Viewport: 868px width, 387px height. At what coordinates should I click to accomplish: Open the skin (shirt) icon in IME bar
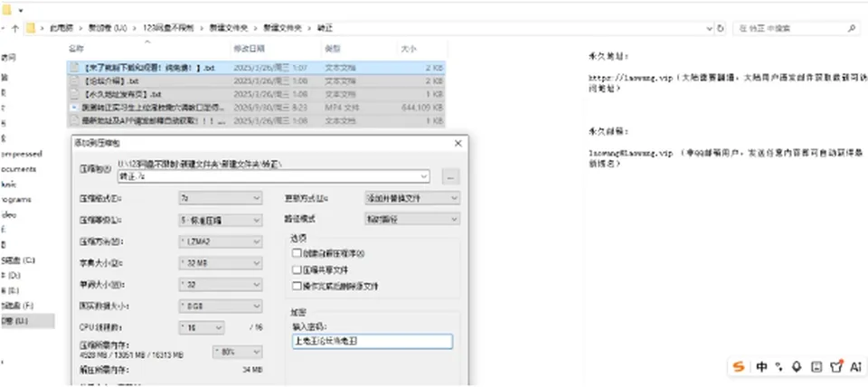(x=835, y=366)
